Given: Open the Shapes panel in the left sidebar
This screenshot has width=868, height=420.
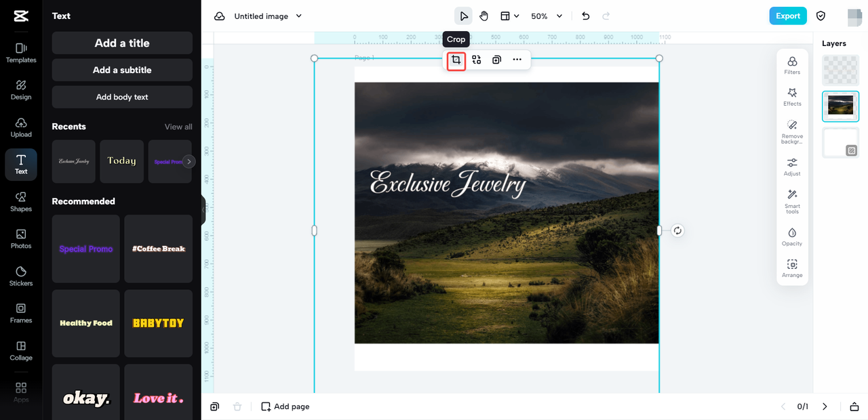Looking at the screenshot, I should click(x=20, y=202).
